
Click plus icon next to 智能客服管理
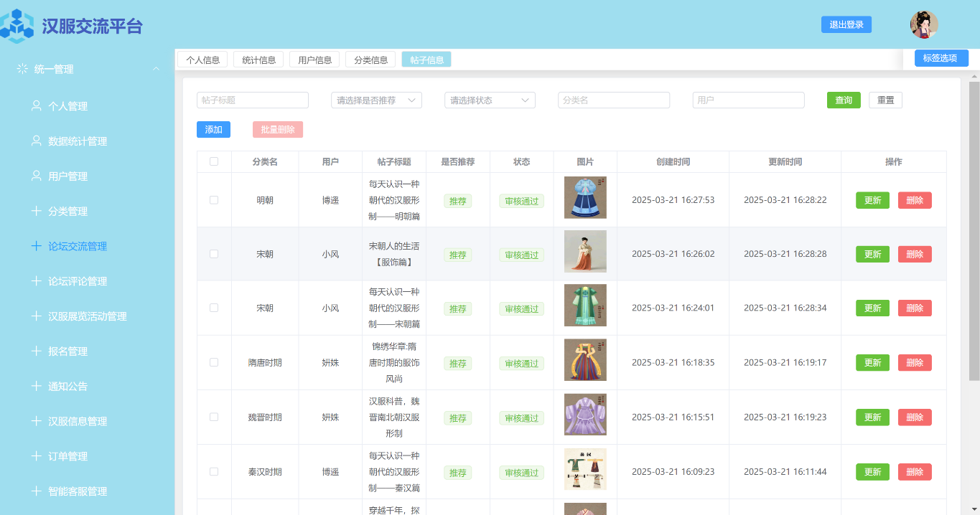click(37, 491)
